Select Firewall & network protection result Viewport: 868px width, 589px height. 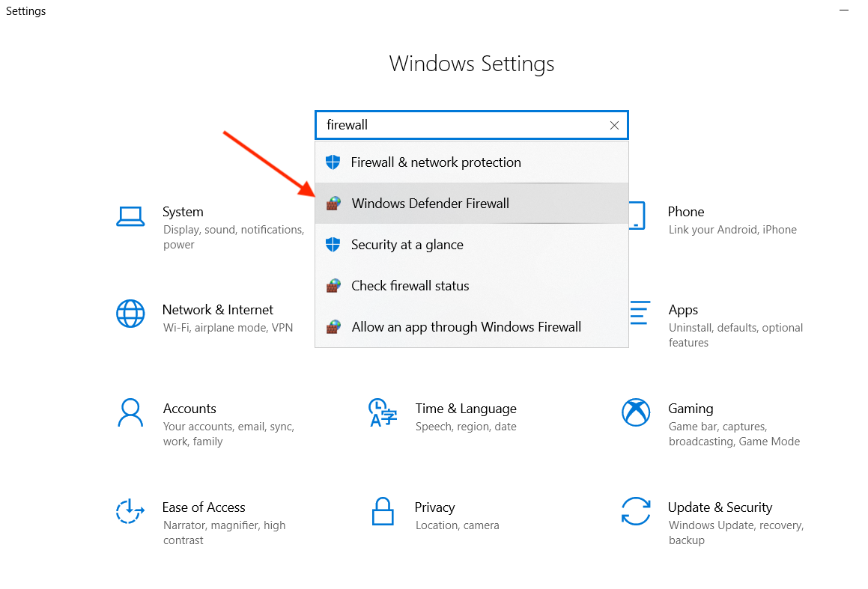[472, 162]
